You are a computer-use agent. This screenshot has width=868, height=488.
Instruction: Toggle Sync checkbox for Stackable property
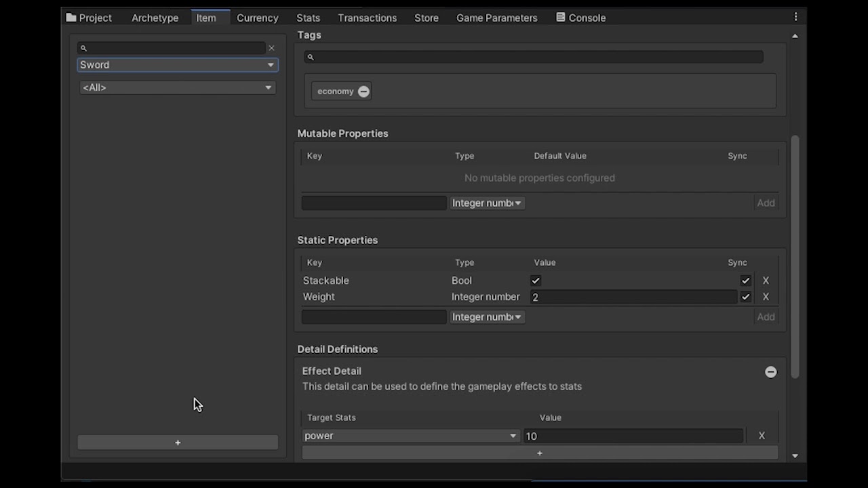(745, 281)
